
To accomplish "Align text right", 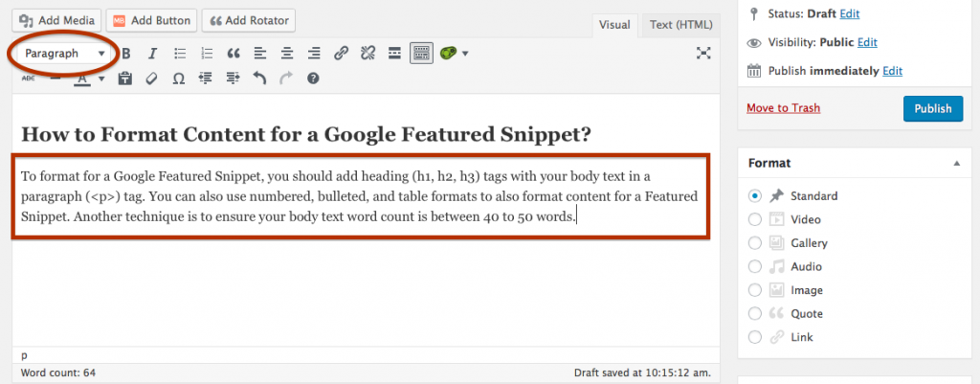I will 314,54.
